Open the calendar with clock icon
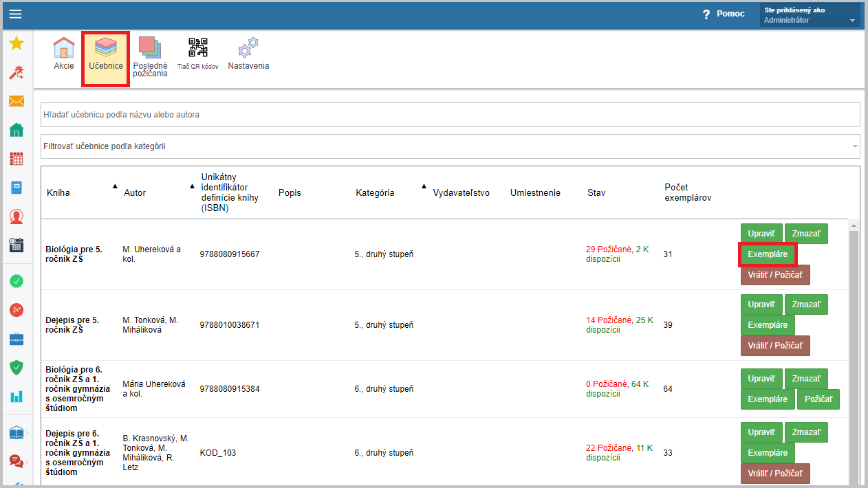Viewport: 868px width, 488px height. click(x=17, y=245)
